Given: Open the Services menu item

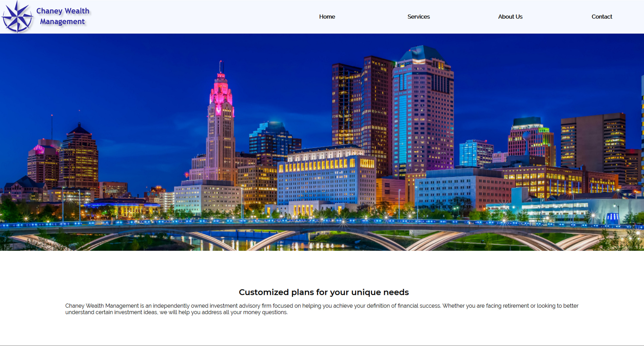Looking at the screenshot, I should (418, 17).
